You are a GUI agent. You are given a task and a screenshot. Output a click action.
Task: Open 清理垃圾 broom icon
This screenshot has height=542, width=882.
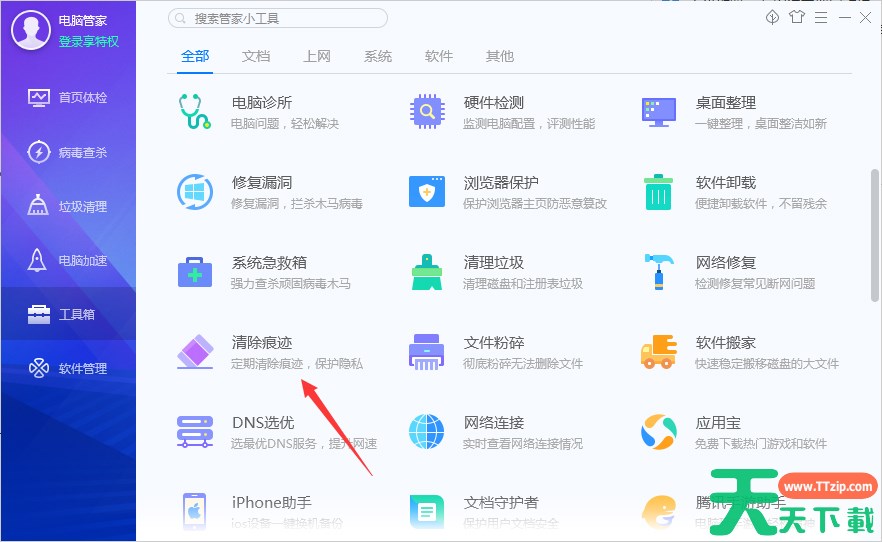pos(427,272)
